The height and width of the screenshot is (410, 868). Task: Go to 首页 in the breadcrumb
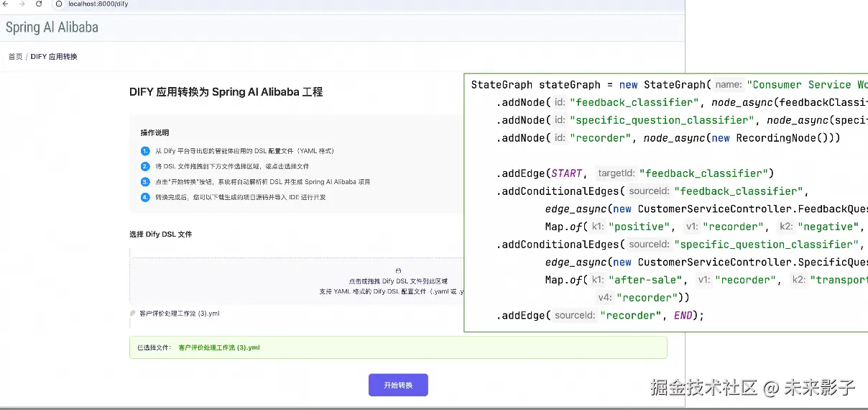(15, 56)
